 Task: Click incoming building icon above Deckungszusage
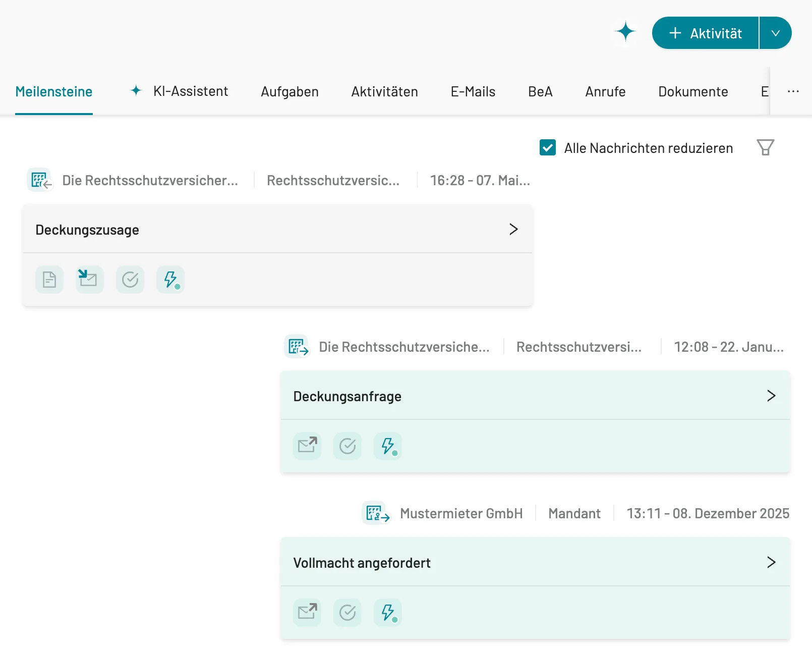[40, 180]
